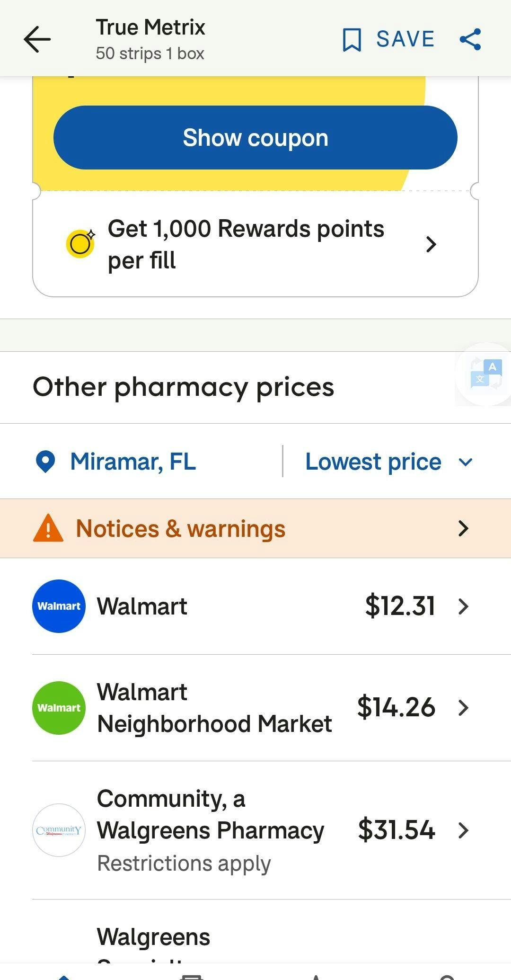Tap the orange warning triangle icon
511x980 pixels.
pyautogui.click(x=48, y=529)
